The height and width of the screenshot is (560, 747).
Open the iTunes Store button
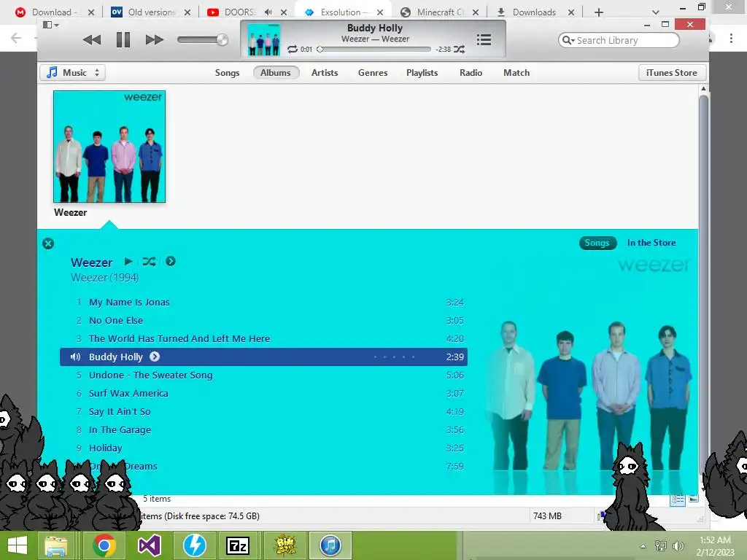coord(671,73)
